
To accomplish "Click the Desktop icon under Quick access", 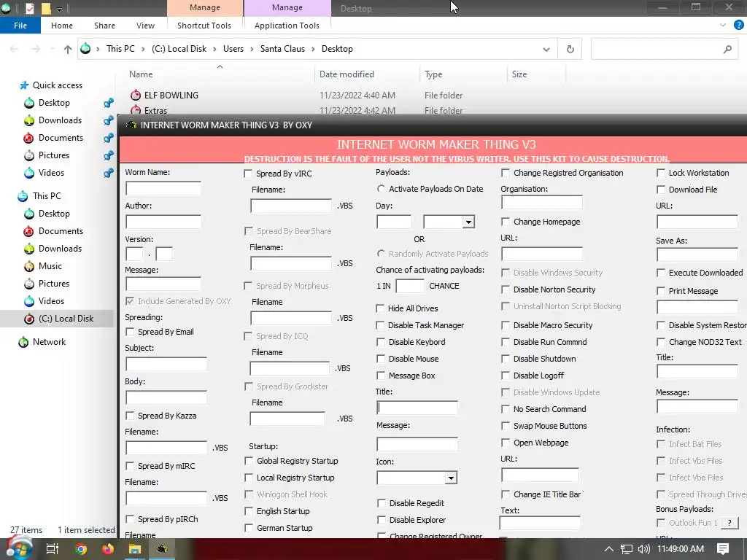I will coord(29,103).
